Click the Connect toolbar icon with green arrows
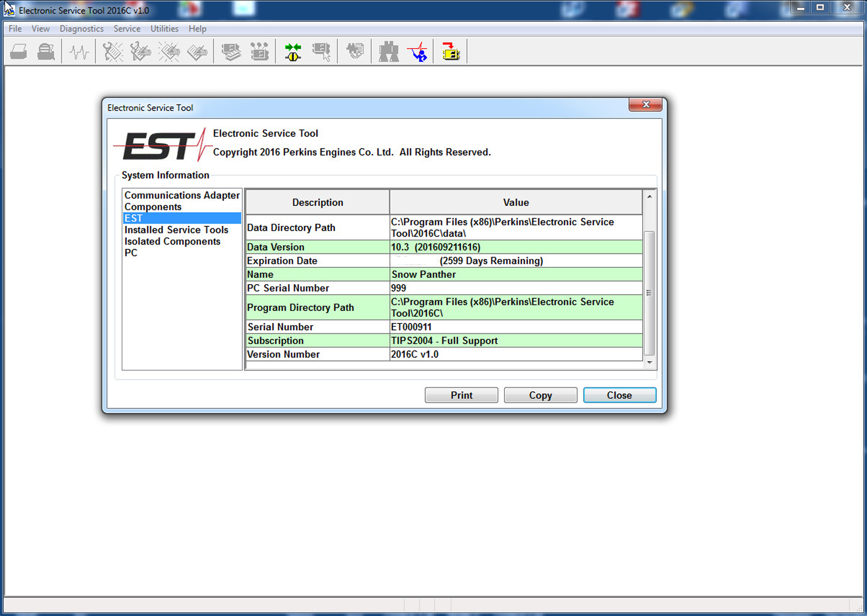This screenshot has height=616, width=867. tap(293, 52)
